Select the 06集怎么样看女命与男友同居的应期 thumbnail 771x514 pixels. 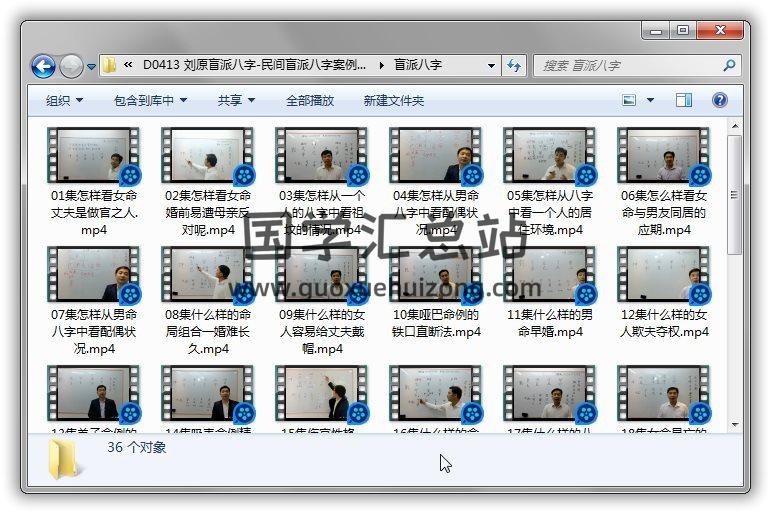pos(664,155)
